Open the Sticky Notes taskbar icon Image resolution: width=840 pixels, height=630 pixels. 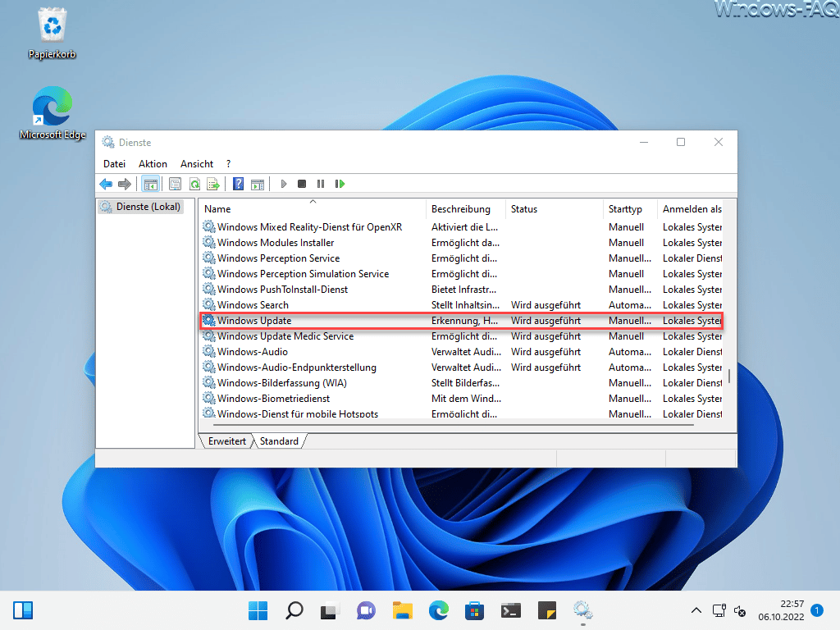(x=547, y=610)
